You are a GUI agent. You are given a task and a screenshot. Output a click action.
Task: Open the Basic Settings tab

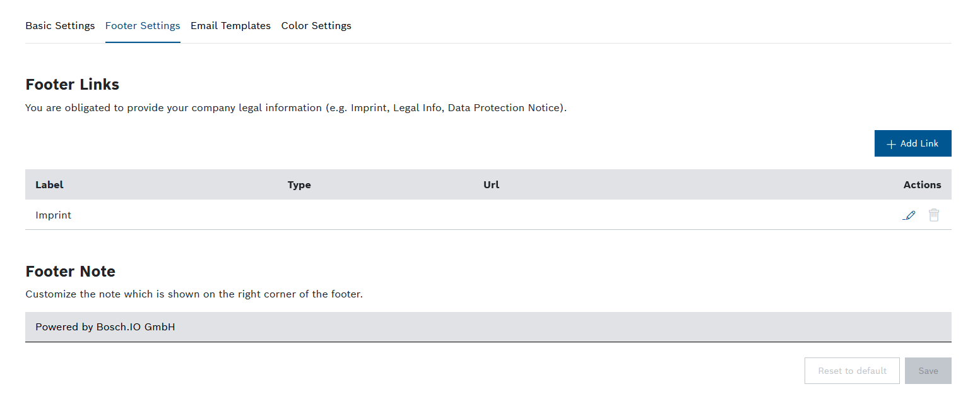tap(60, 26)
